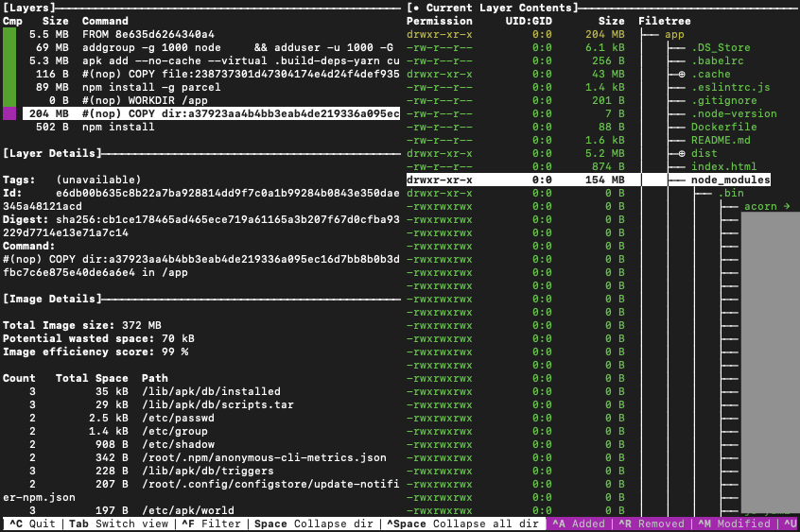
Task: Expand the .cache directory plus marker
Action: coord(682,75)
